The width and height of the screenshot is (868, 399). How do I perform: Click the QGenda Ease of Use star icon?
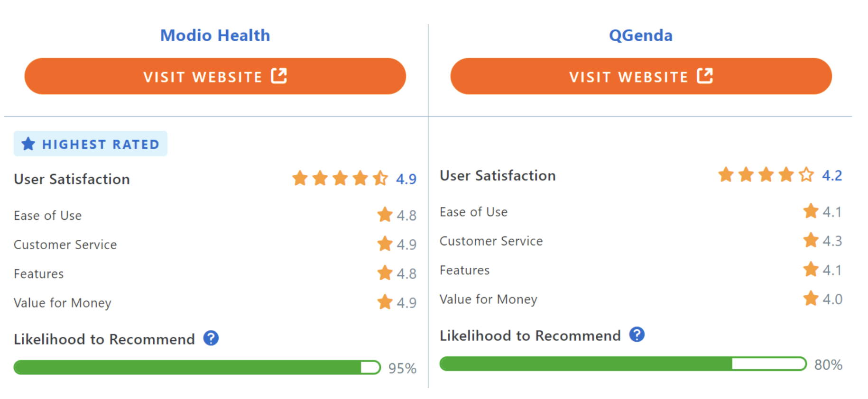click(811, 211)
